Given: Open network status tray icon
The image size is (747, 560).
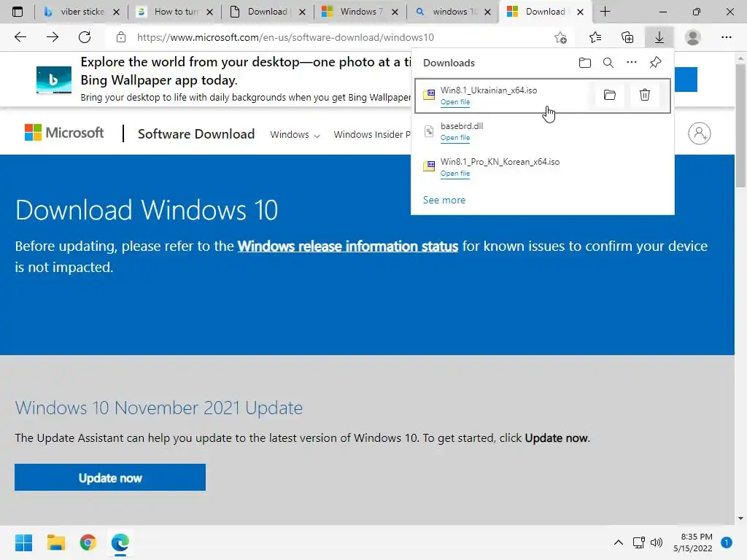Looking at the screenshot, I should coord(638,542).
